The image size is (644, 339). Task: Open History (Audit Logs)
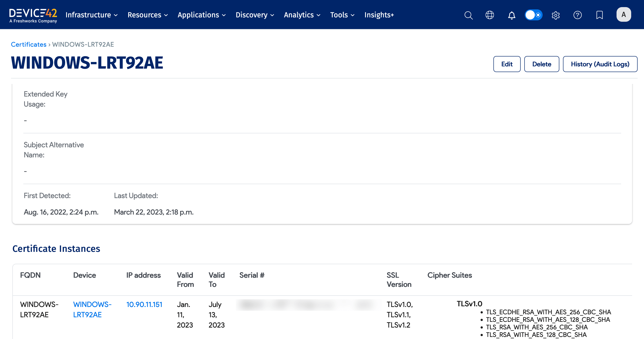click(x=600, y=64)
